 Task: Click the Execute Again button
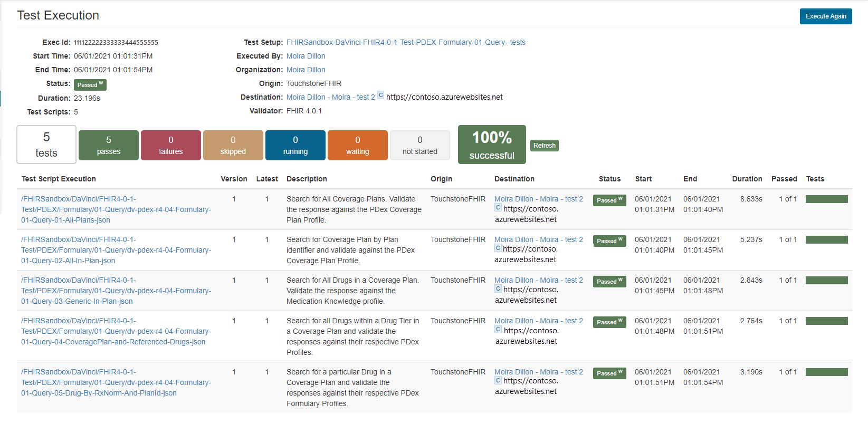click(x=826, y=16)
